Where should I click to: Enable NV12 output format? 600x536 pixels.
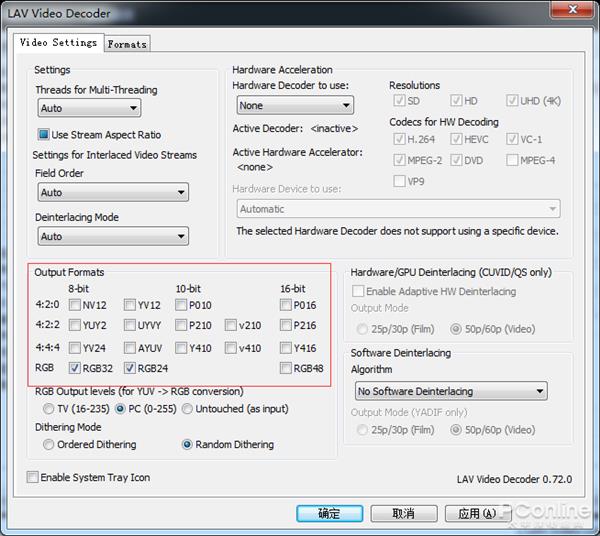point(74,305)
